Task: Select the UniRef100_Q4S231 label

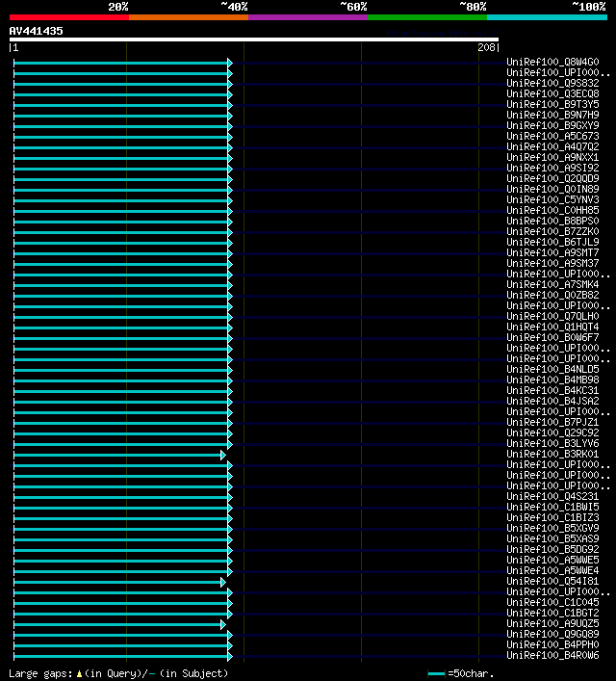Action: pos(552,496)
